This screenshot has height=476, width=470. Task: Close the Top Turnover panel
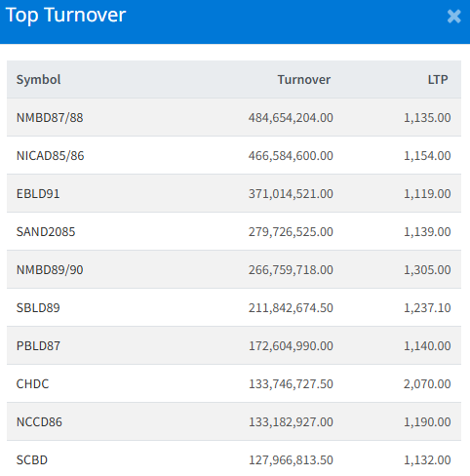click(x=453, y=17)
